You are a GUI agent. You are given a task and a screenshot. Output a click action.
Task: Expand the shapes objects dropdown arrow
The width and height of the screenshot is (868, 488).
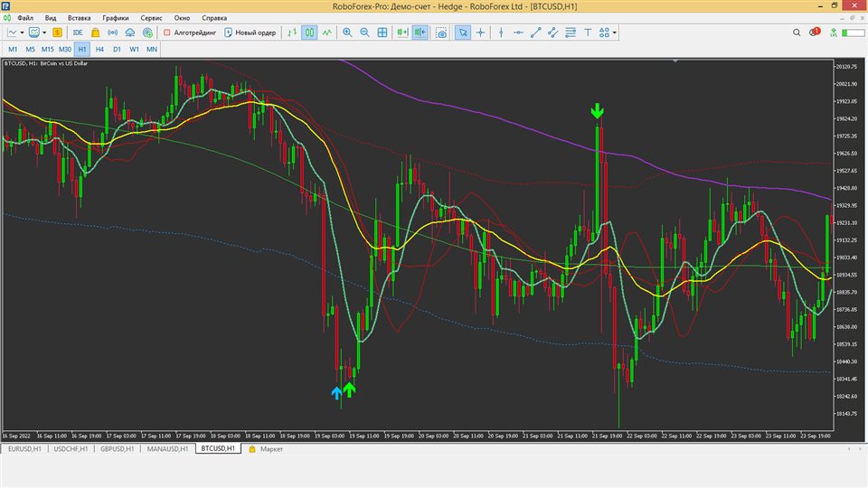[615, 33]
